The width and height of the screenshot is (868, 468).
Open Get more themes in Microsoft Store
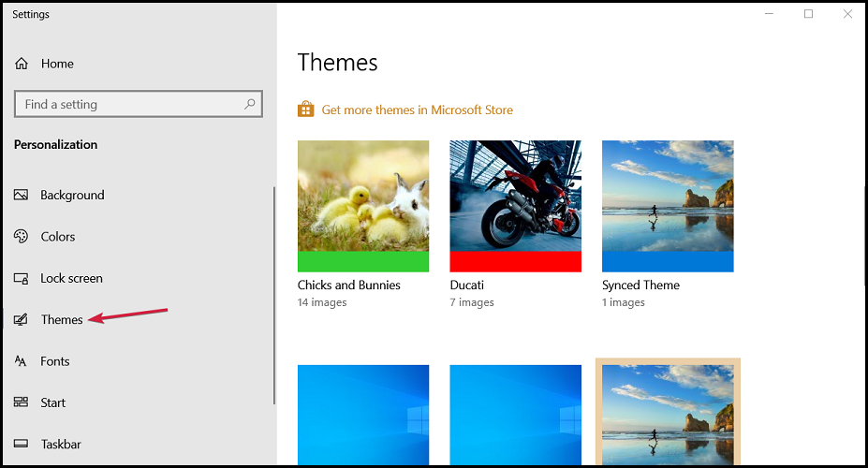tap(417, 110)
